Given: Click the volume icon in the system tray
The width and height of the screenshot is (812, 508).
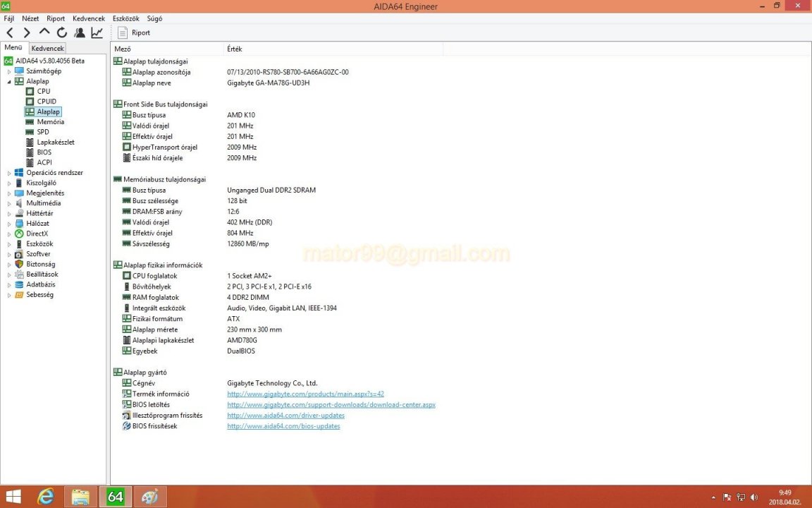Looking at the screenshot, I should [754, 497].
